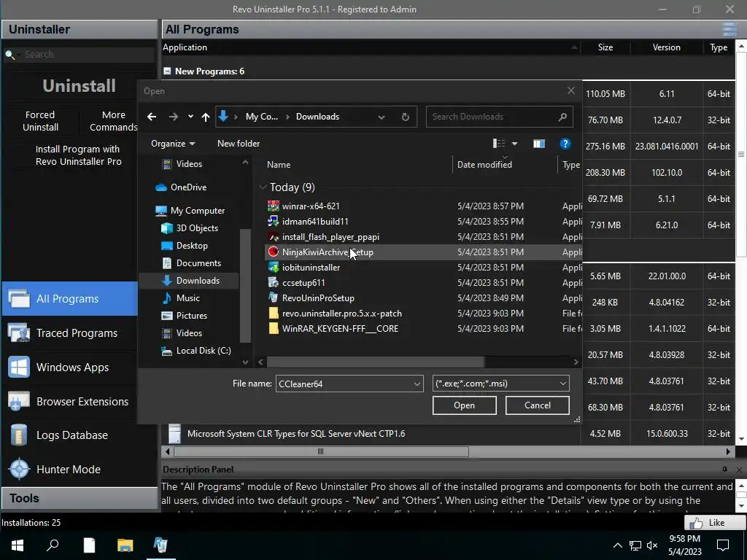
Task: Click the Hunter Mode target icon
Action: (19, 470)
